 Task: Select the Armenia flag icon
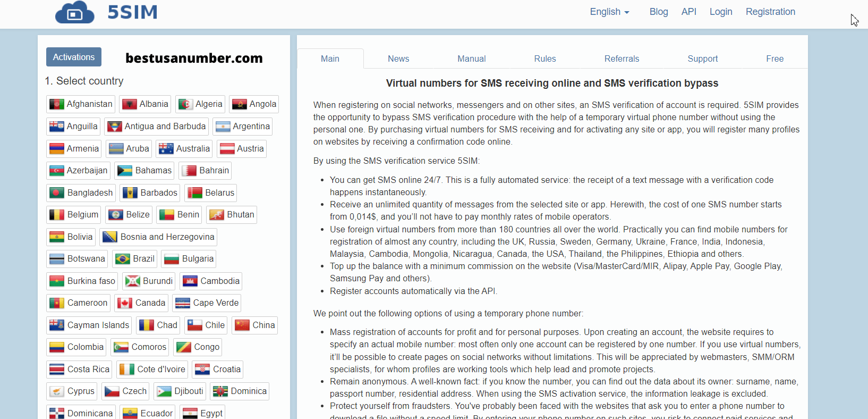(57, 149)
